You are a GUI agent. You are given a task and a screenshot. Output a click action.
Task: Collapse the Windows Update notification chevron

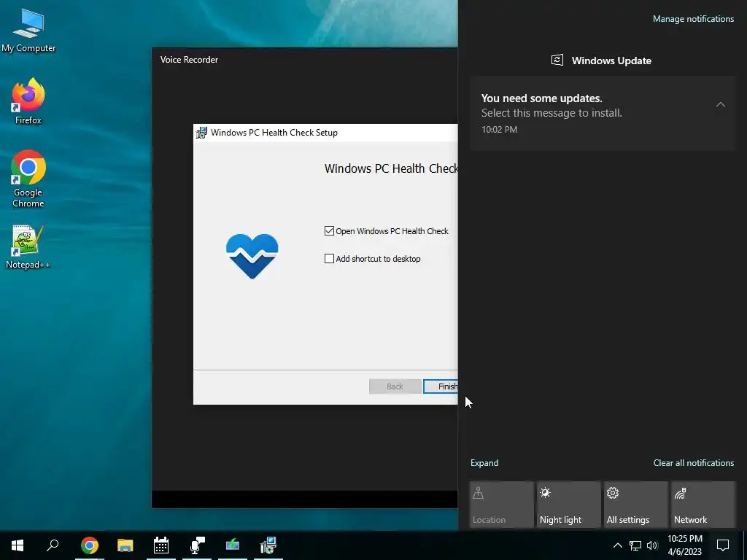pyautogui.click(x=720, y=104)
